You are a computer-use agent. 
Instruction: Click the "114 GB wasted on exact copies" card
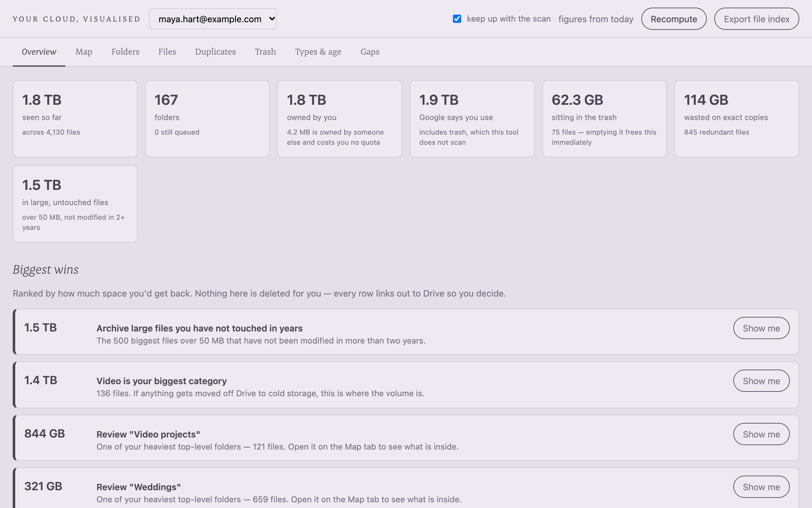(x=737, y=119)
